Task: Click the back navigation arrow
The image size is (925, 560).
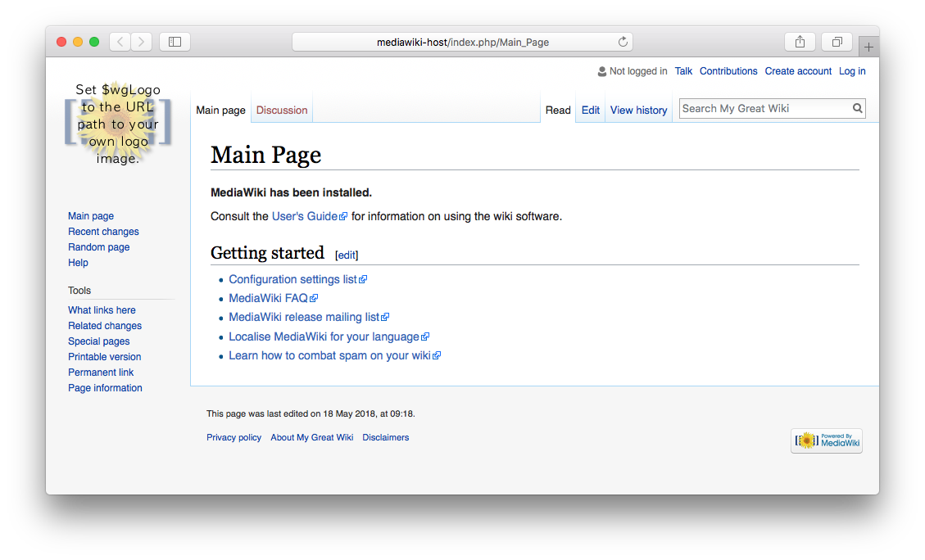Action: tap(120, 41)
